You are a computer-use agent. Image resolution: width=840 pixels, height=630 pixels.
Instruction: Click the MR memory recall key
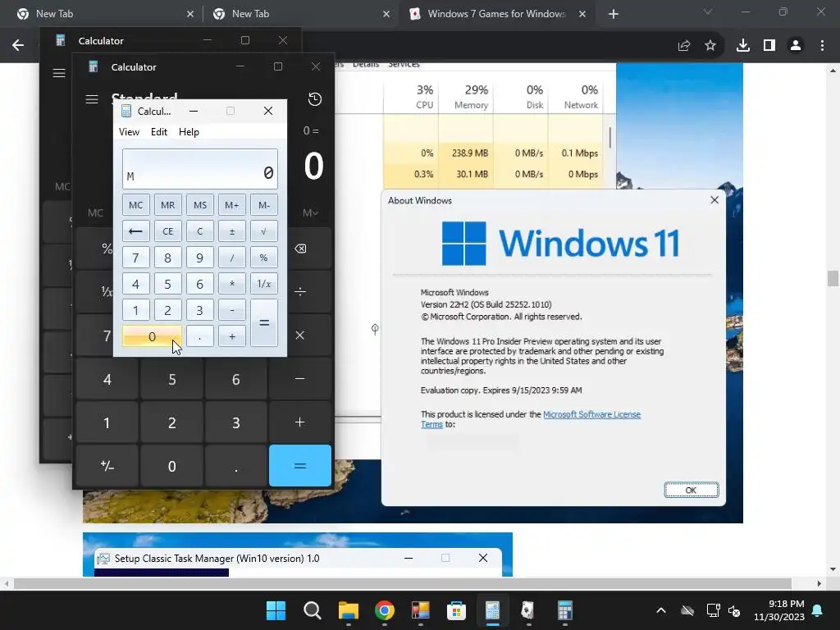click(x=167, y=205)
